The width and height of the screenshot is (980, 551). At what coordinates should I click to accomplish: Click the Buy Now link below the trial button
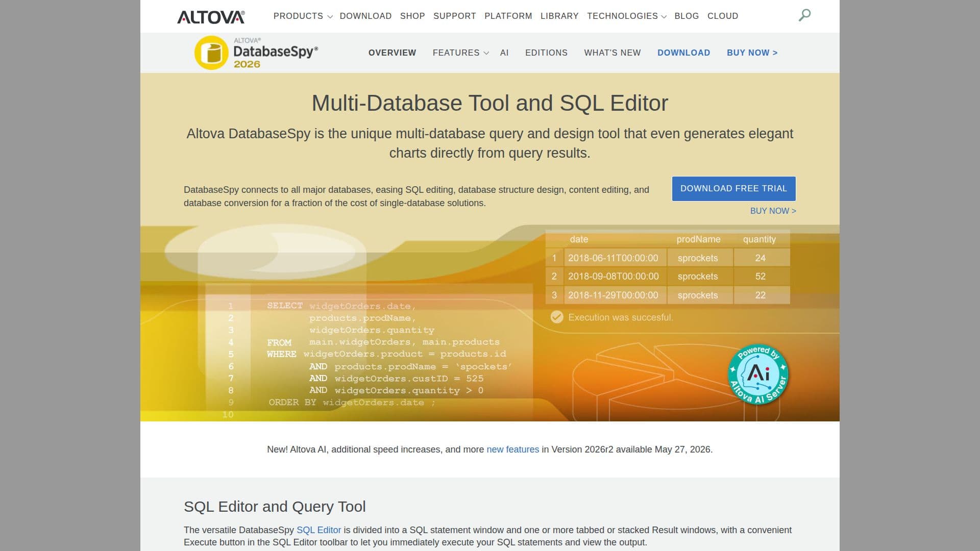[773, 211]
